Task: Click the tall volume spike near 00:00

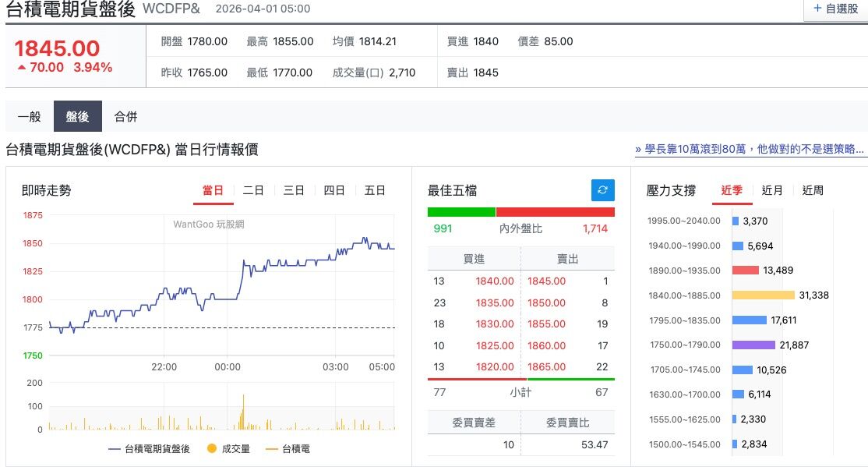Action: tap(243, 412)
